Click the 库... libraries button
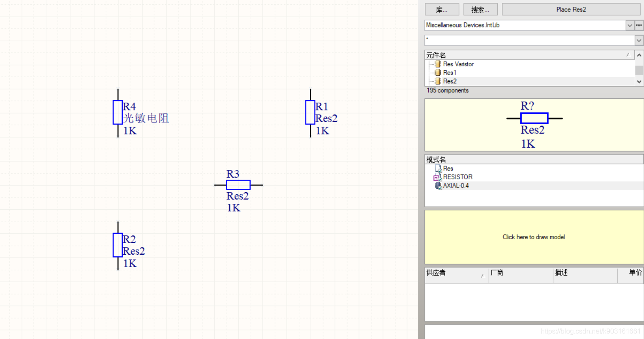Viewport: 644px width, 339px height. pos(442,9)
